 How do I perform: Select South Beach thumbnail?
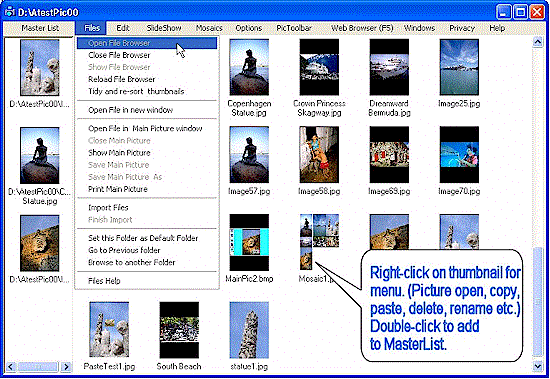(x=179, y=330)
